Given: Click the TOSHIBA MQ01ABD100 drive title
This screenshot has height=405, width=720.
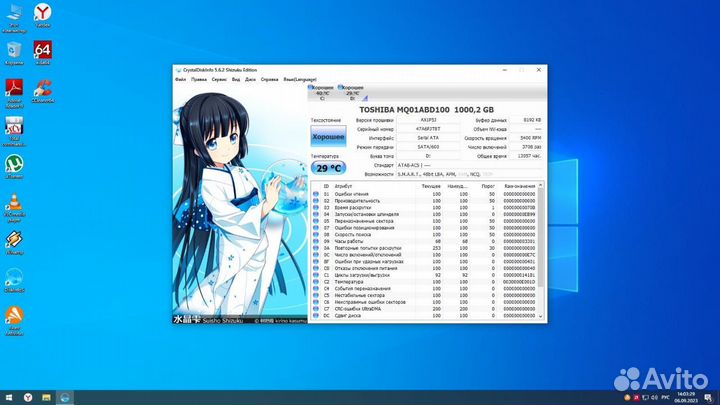Looking at the screenshot, I should coord(427,110).
